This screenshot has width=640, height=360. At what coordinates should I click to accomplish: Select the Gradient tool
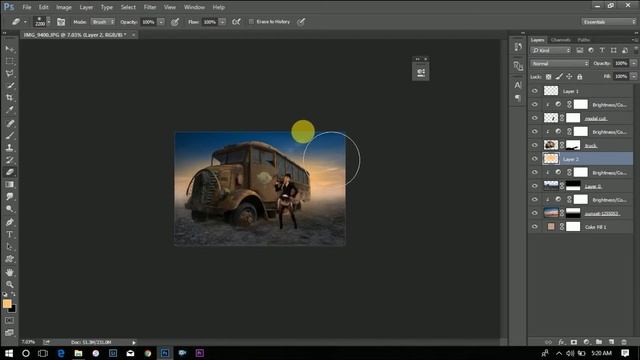click(9, 184)
